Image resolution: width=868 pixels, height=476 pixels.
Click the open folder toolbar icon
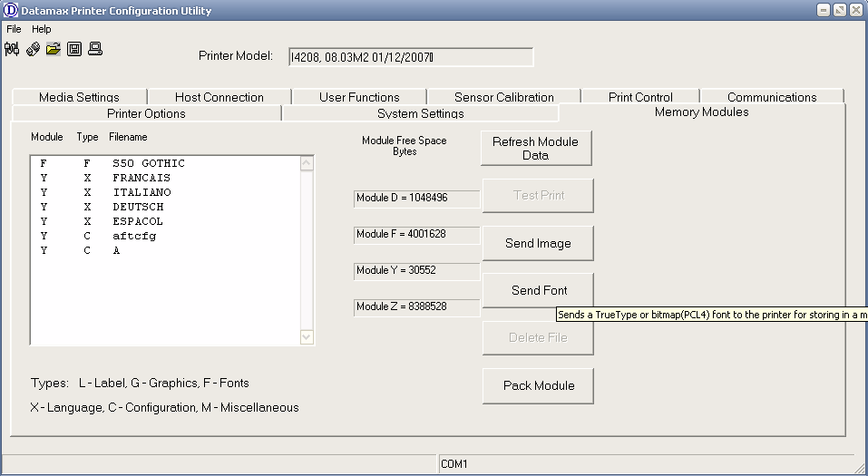[54, 49]
